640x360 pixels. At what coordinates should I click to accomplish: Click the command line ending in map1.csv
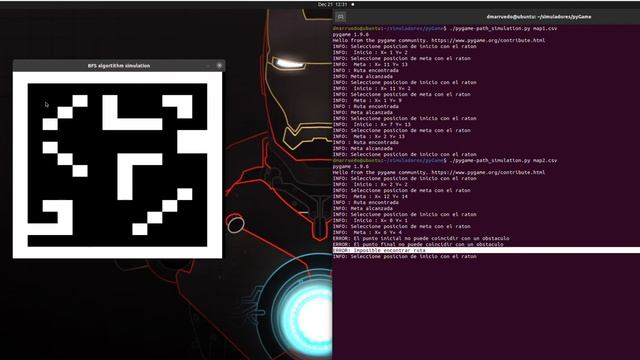tap(445, 29)
